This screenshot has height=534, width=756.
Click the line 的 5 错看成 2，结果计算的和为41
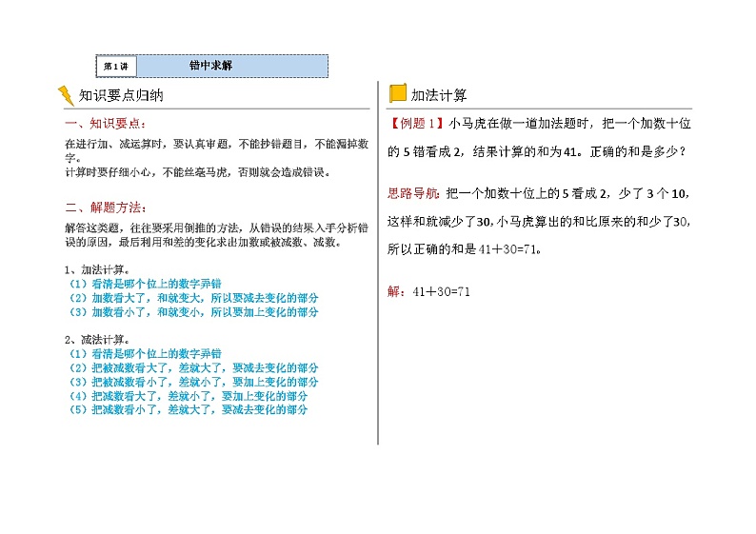click(x=537, y=151)
